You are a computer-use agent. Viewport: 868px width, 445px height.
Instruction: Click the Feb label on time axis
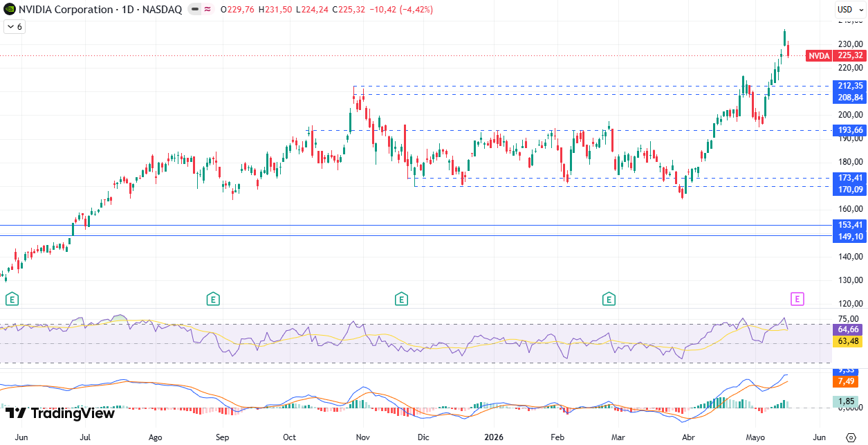pos(557,437)
